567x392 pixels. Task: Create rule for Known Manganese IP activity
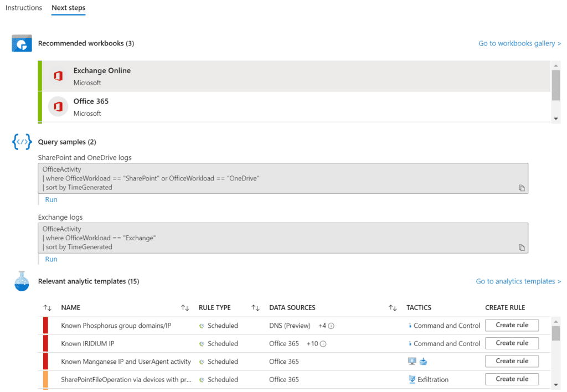click(512, 361)
